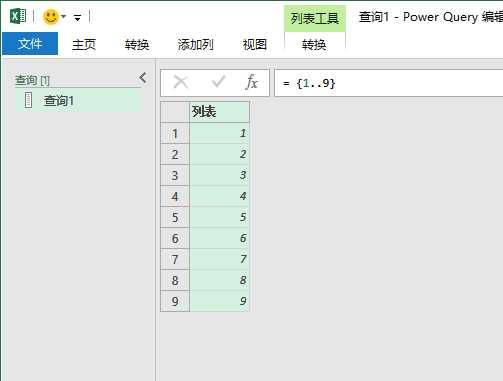This screenshot has height=381, width=503.
Task: Select the 列表 column header
Action: click(x=220, y=112)
